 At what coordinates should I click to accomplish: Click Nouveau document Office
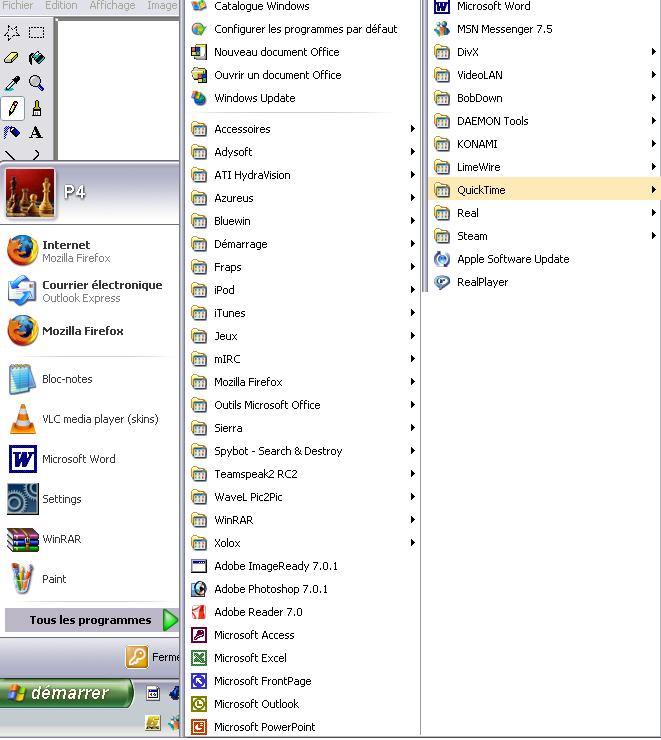tap(302, 52)
